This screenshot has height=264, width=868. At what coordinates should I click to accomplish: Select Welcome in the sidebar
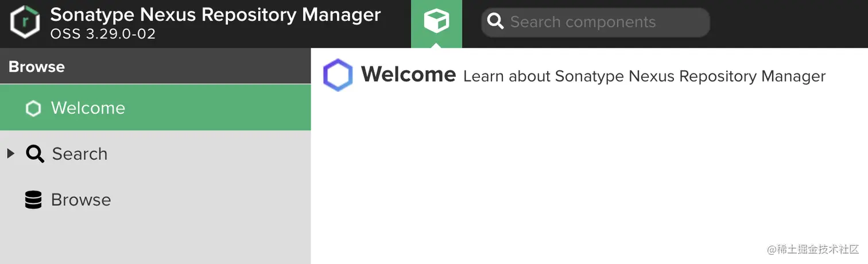(x=156, y=108)
